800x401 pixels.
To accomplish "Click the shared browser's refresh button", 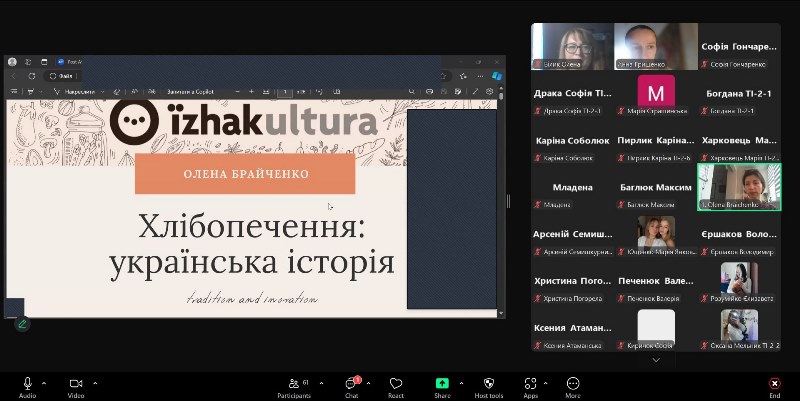I will pos(32,76).
